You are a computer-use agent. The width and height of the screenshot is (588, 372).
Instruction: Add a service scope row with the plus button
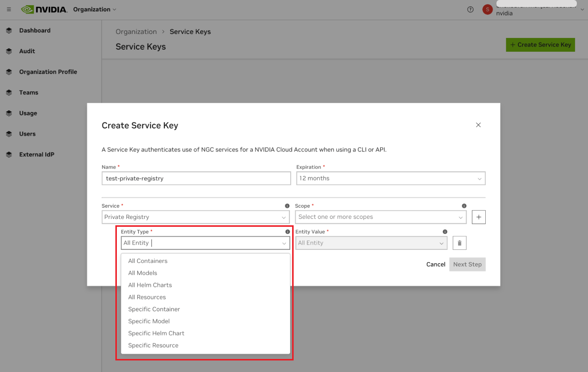coord(479,217)
